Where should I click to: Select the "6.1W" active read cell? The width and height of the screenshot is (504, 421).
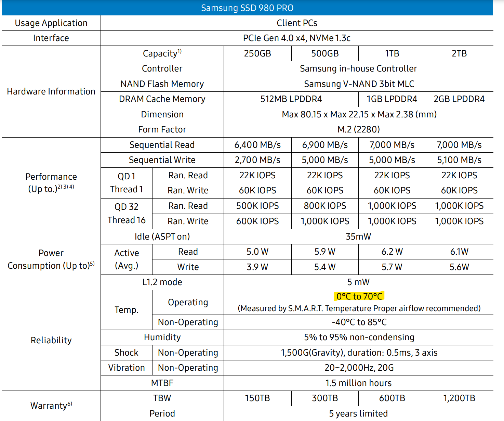(x=459, y=252)
